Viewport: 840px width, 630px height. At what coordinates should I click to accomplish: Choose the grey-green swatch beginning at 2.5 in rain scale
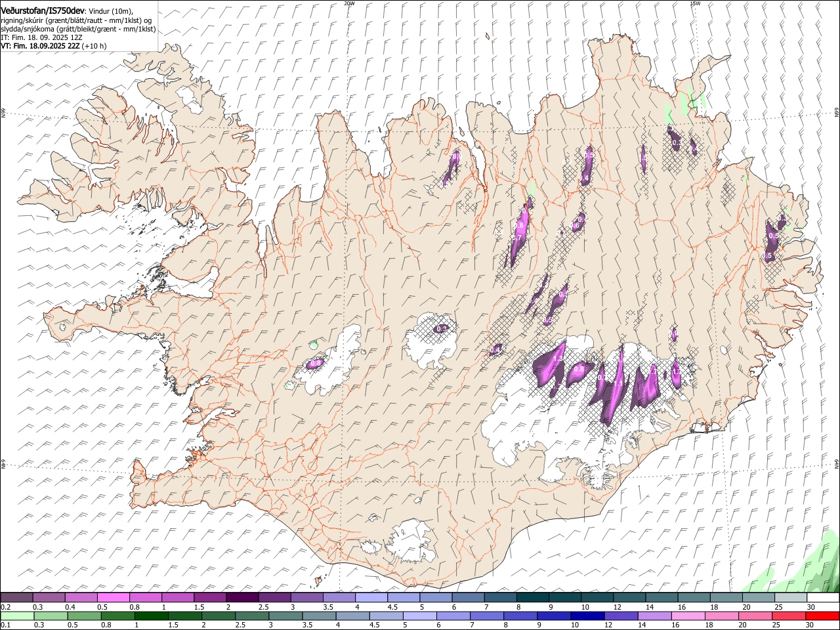point(252,616)
